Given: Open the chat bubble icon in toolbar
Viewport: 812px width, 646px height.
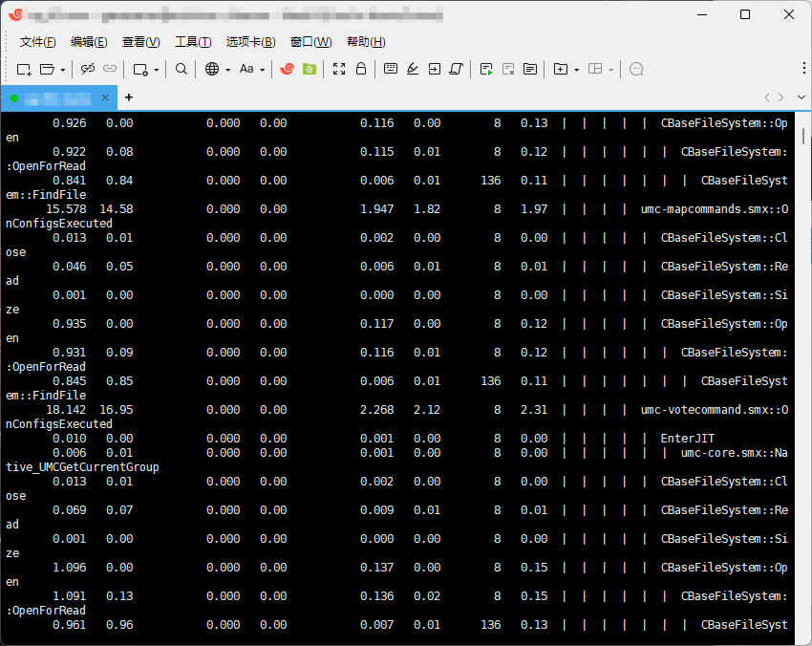Looking at the screenshot, I should 637,69.
